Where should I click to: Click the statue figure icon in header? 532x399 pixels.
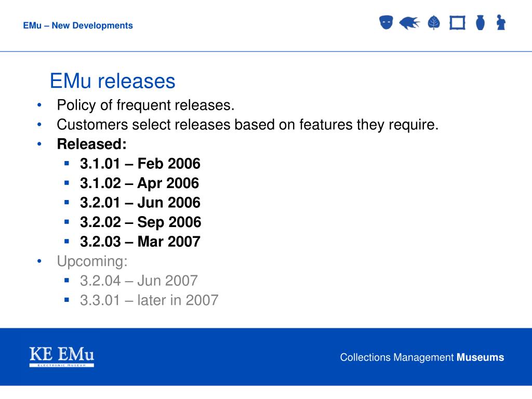(501, 22)
